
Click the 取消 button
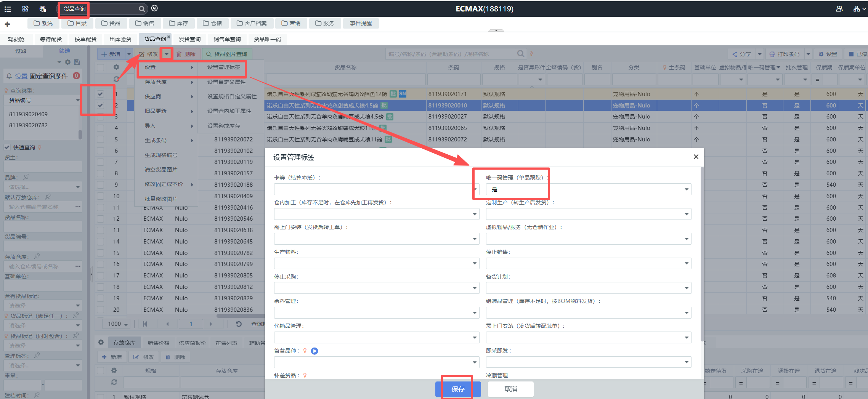pos(510,389)
